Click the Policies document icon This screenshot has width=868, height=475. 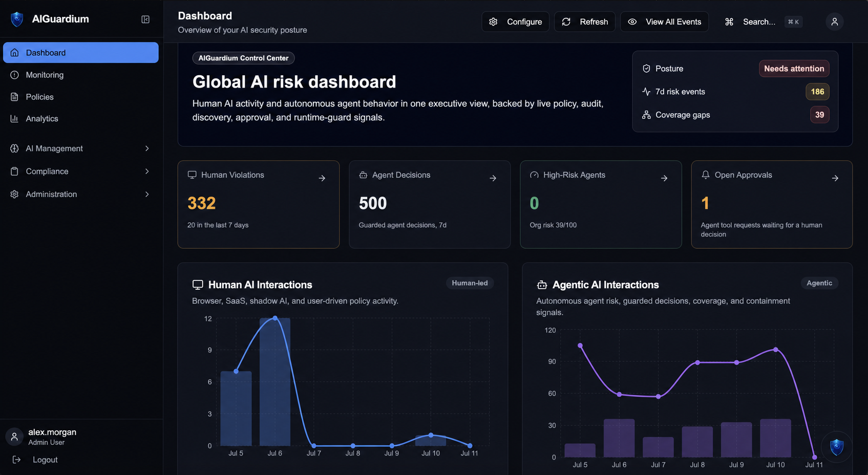click(x=14, y=97)
